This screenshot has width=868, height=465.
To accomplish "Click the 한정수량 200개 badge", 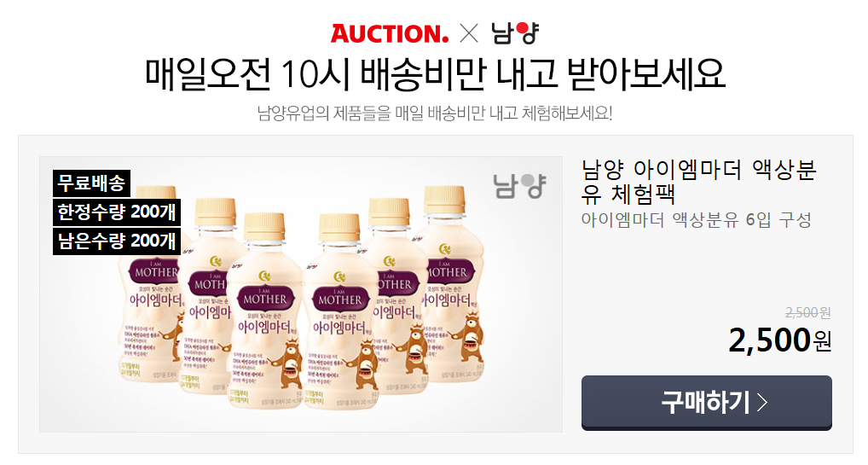I will click(117, 212).
